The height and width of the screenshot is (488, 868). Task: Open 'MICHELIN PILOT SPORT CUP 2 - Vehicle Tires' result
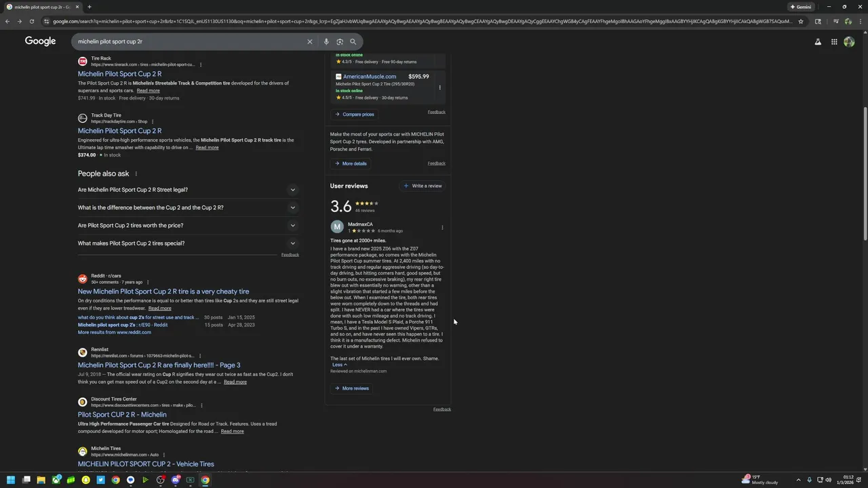pos(146,464)
